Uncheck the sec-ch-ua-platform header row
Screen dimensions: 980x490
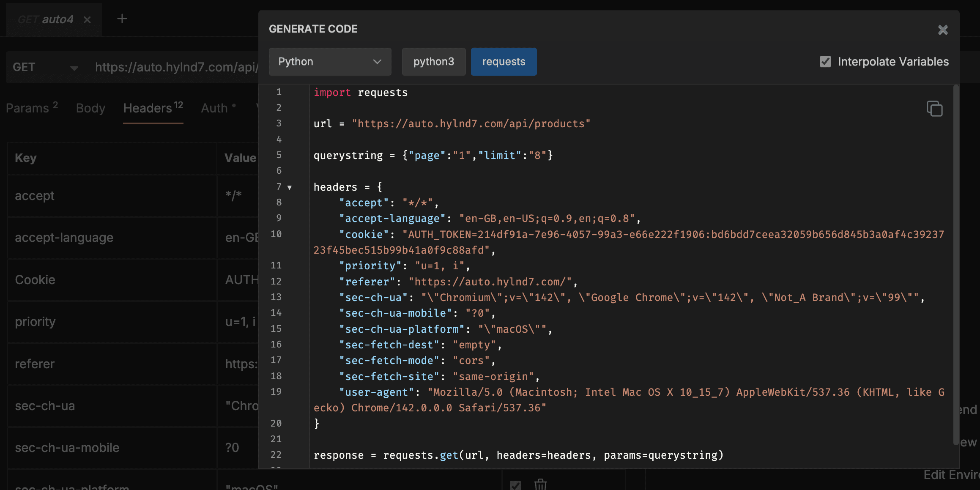pos(515,485)
